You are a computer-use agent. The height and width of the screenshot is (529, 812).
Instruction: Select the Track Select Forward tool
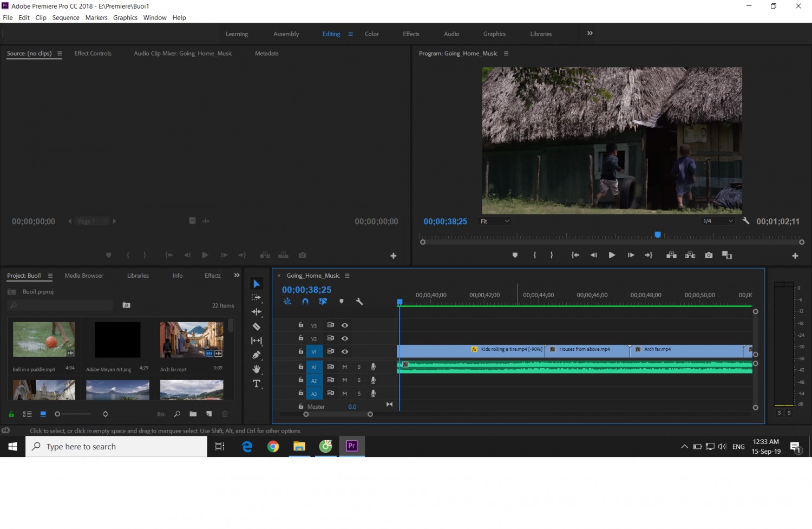(257, 298)
